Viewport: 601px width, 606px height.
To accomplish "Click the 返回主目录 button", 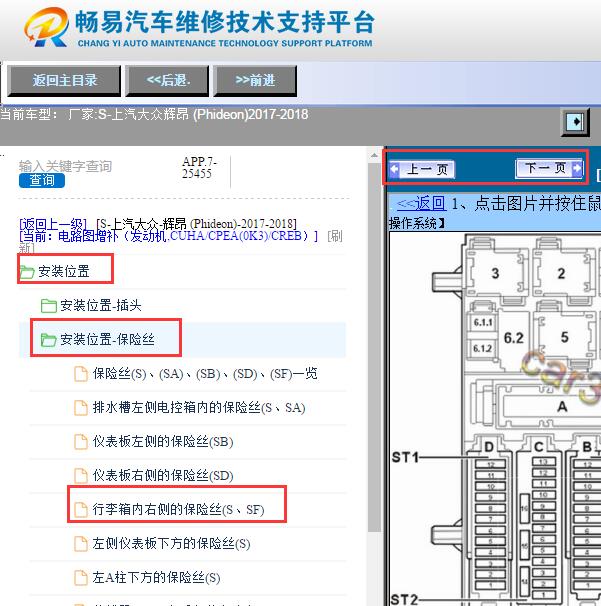I will 64,80.
